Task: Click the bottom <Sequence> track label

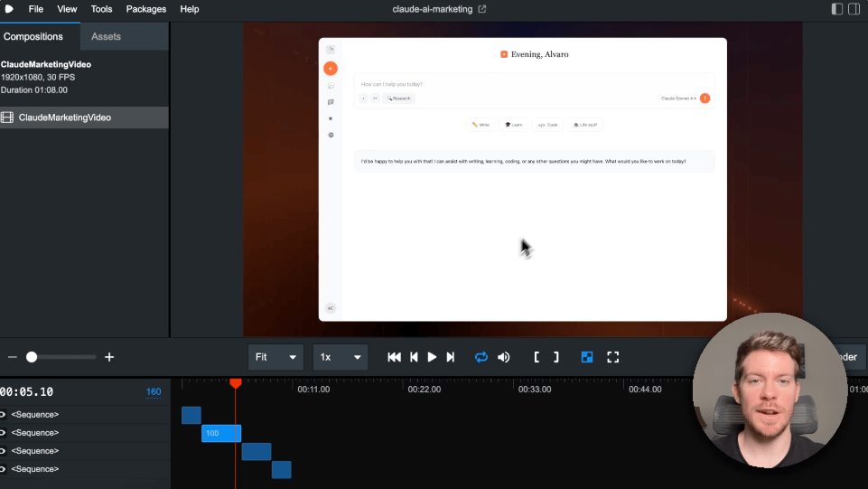Action: [35, 469]
